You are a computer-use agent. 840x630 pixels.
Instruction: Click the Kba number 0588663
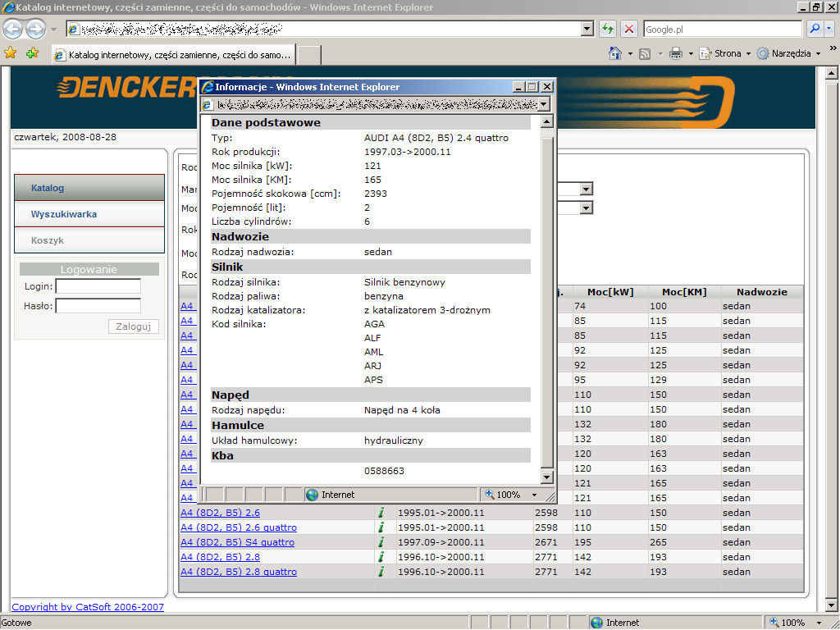click(x=384, y=471)
